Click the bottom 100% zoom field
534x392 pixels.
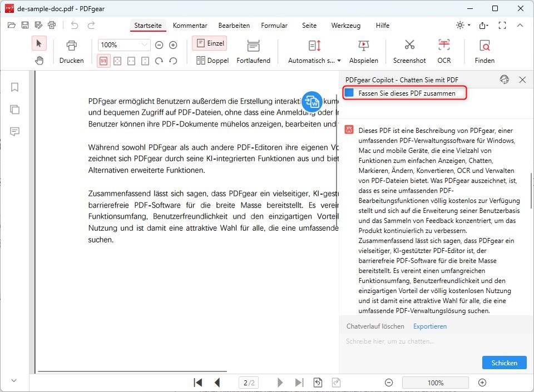point(435,383)
